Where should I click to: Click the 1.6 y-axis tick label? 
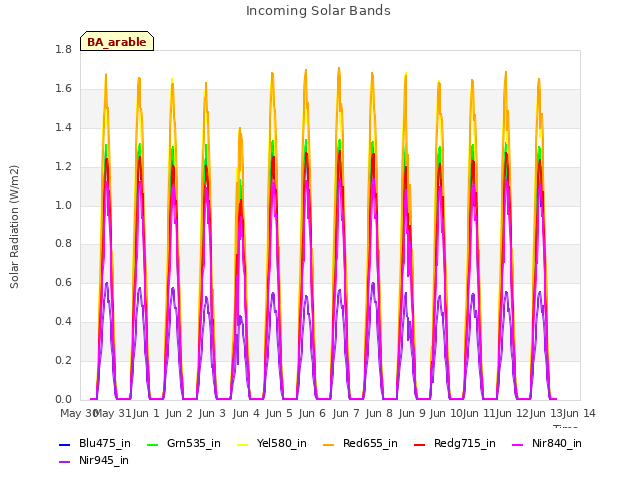click(63, 89)
